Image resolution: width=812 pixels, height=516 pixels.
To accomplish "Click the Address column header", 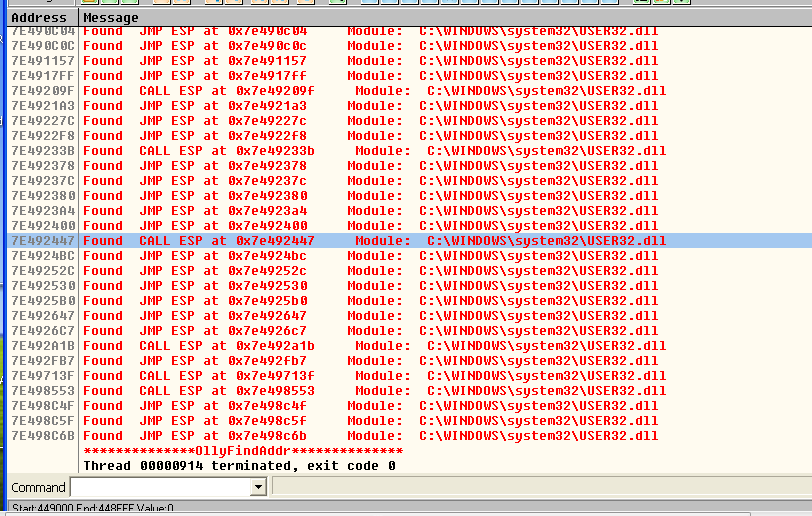I will 38,17.
